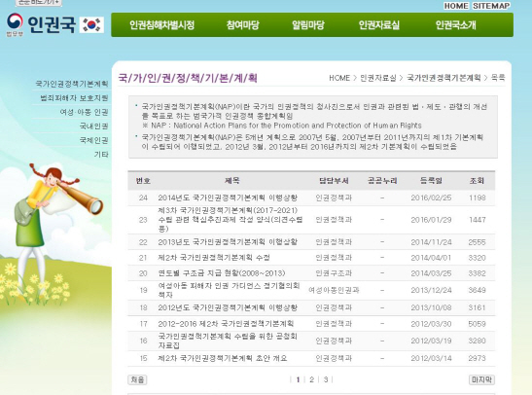Open post 제3차 국가인권정책기본계획(2017-2021)
The image size is (532, 395).
tap(231, 220)
